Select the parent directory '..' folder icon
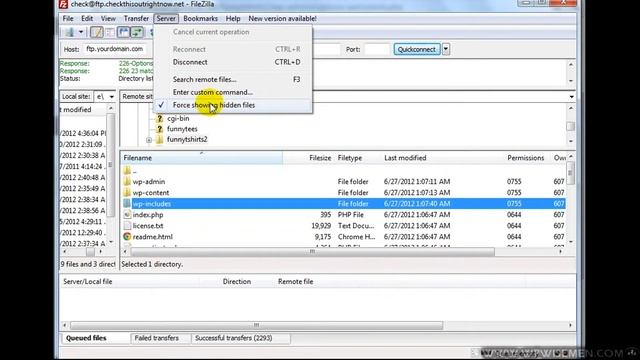 [127, 171]
